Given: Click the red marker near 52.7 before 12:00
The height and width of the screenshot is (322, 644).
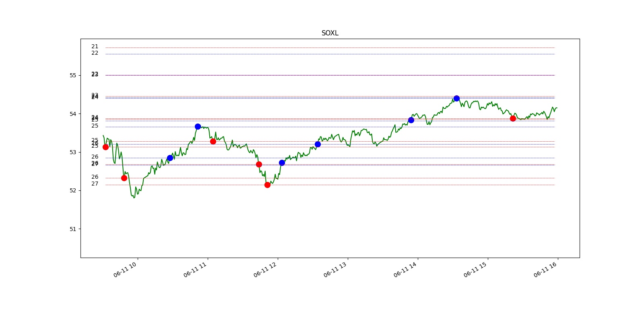Looking at the screenshot, I should click(259, 164).
